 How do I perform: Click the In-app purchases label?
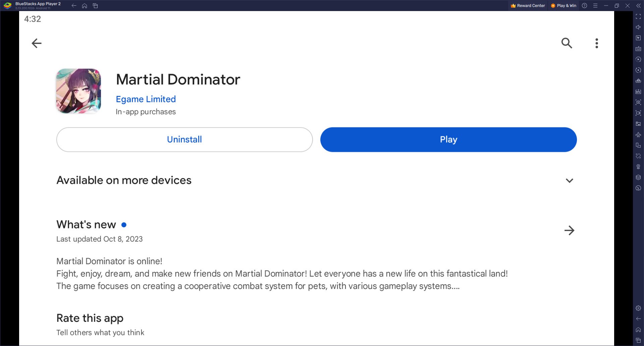pyautogui.click(x=146, y=112)
